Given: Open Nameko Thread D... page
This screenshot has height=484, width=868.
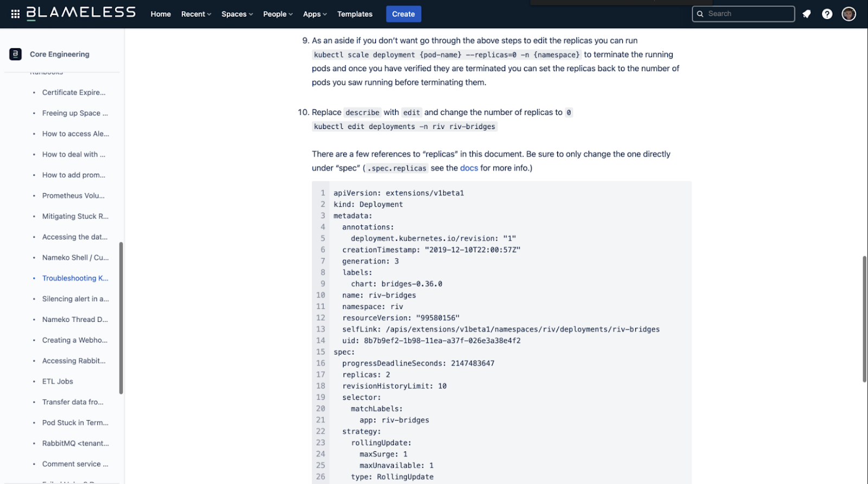Looking at the screenshot, I should point(75,319).
